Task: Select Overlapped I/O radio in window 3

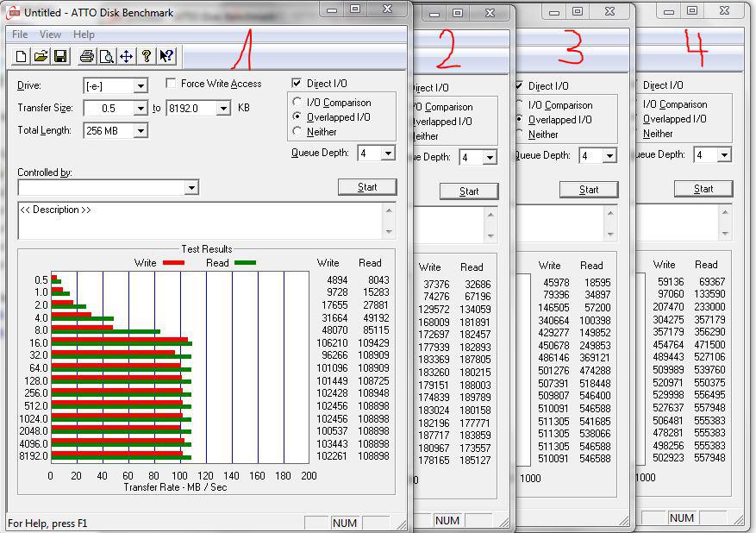Action: point(519,119)
